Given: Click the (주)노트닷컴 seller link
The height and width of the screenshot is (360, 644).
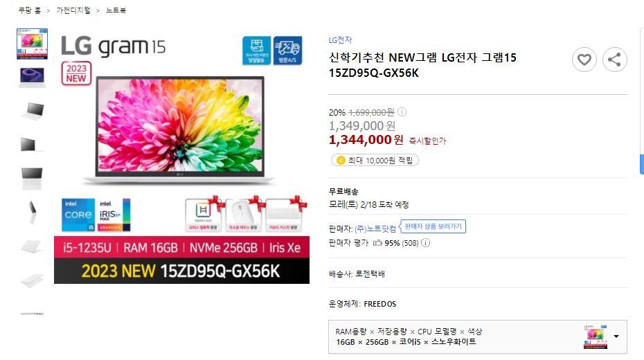Looking at the screenshot, I should pos(375,228).
